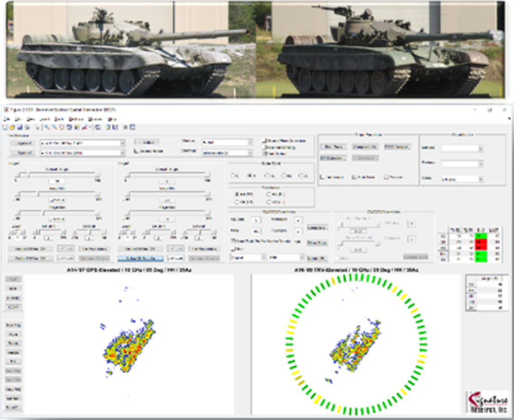Image resolution: width=514 pixels, height=420 pixels.
Task: Click the Print figure toolbar icon
Action: click(x=27, y=126)
